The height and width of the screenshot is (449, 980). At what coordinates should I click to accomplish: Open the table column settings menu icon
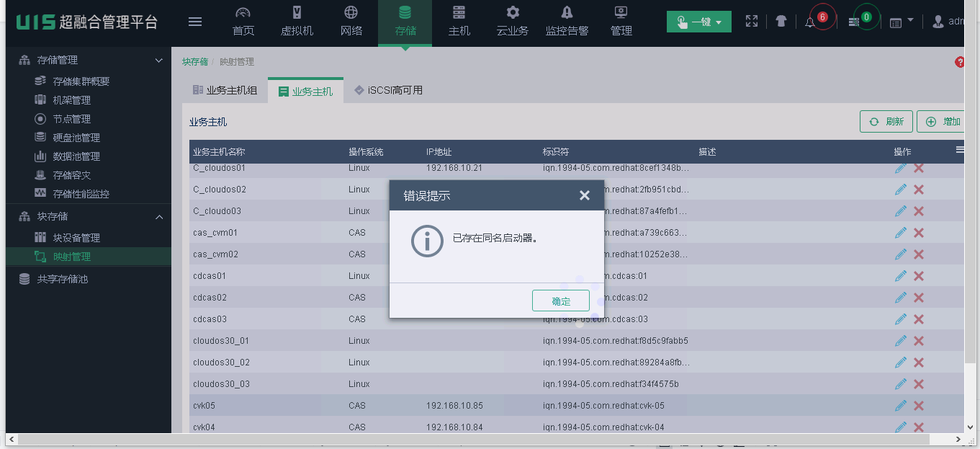tap(960, 149)
